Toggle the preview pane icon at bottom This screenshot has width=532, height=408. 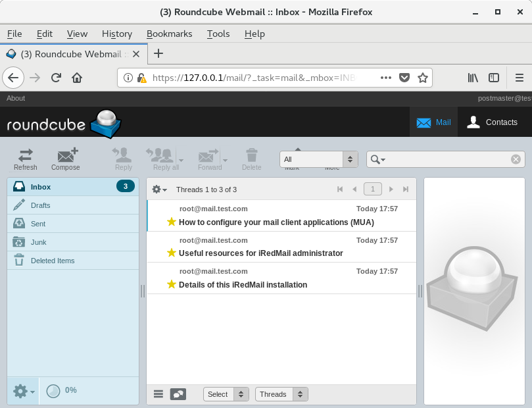click(x=178, y=394)
